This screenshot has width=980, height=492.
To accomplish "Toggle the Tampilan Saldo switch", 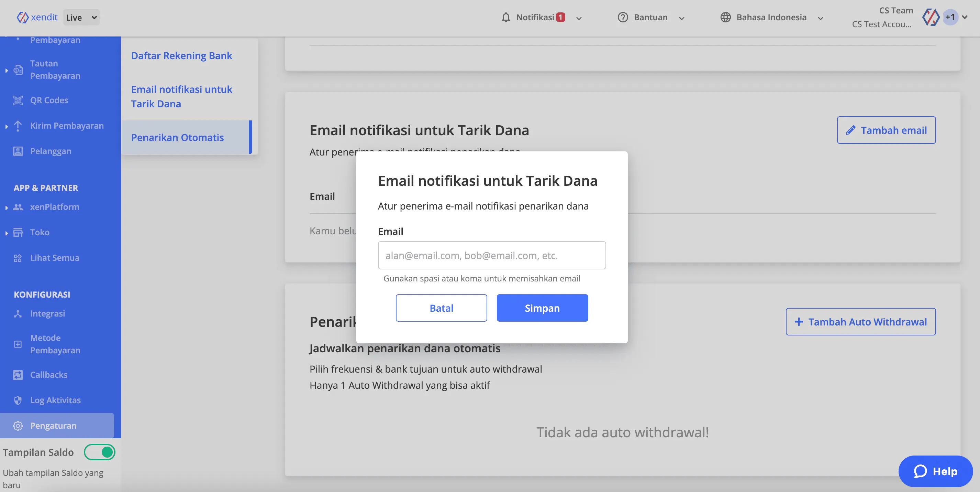I will pyautogui.click(x=100, y=452).
